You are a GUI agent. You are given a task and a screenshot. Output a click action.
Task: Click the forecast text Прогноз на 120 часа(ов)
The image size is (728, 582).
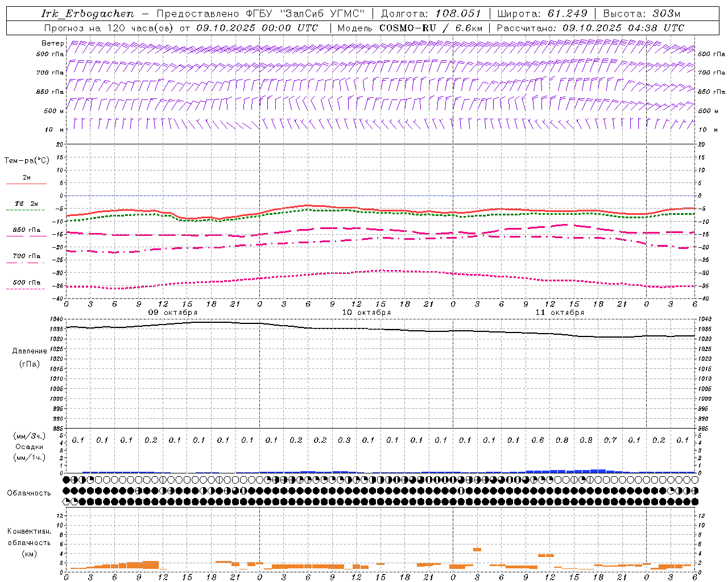click(110, 28)
